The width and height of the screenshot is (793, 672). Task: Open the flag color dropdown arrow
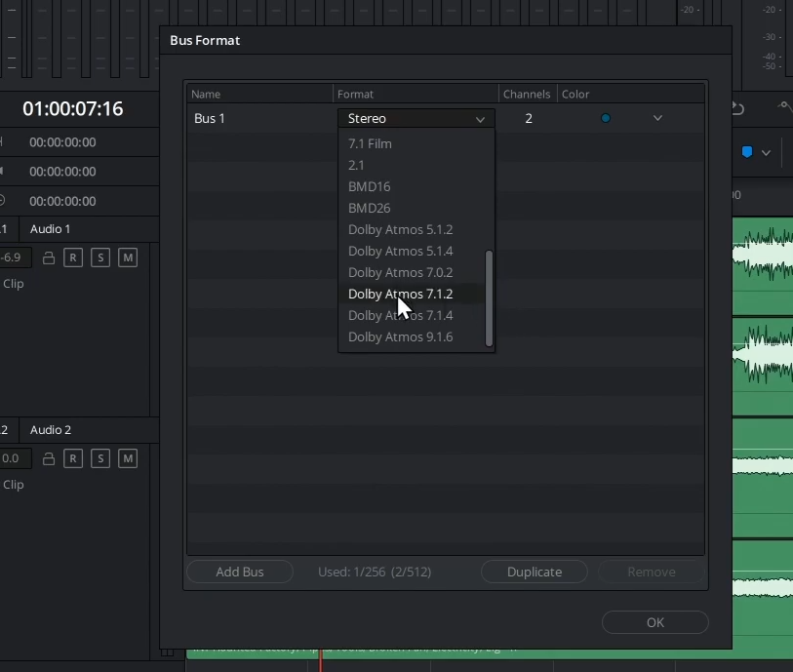[767, 153]
